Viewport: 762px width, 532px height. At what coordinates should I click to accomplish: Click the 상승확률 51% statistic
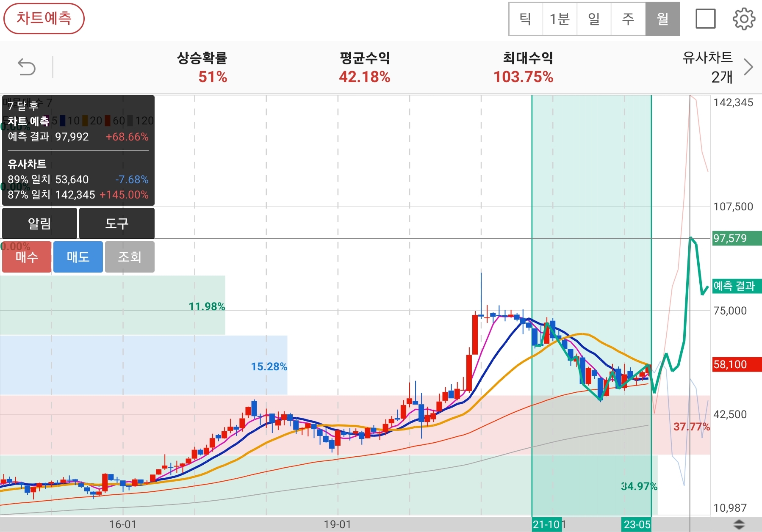pos(202,67)
